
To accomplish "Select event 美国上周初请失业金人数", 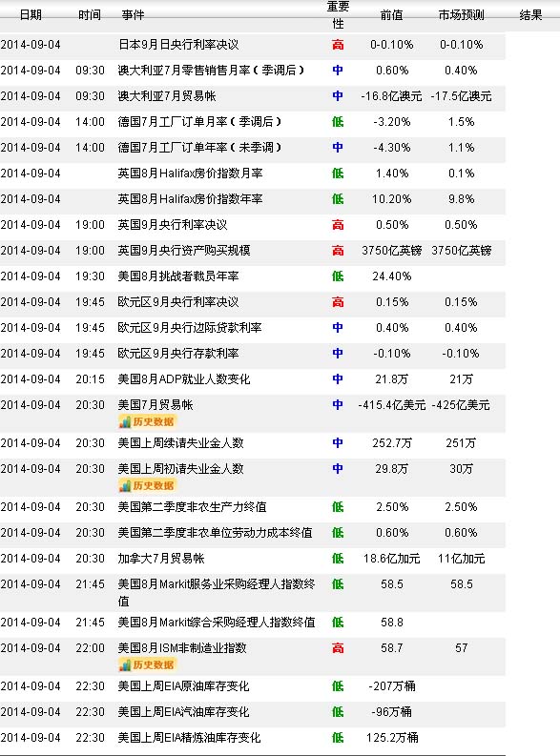I will (181, 469).
